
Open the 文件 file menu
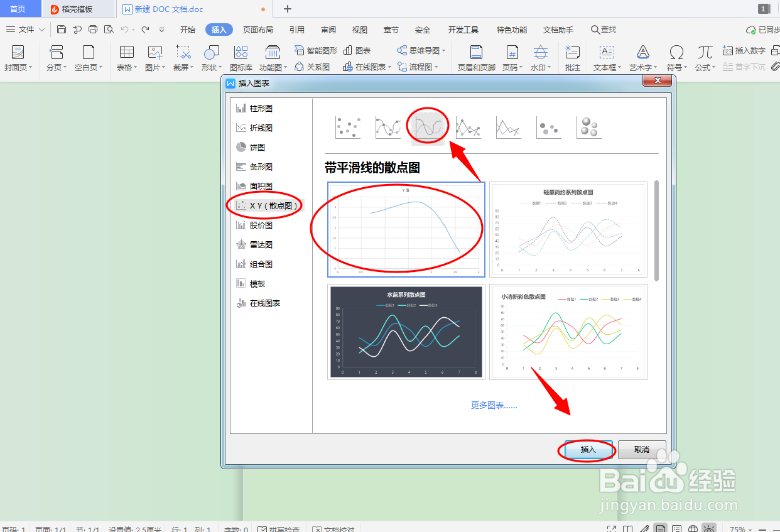[26, 30]
